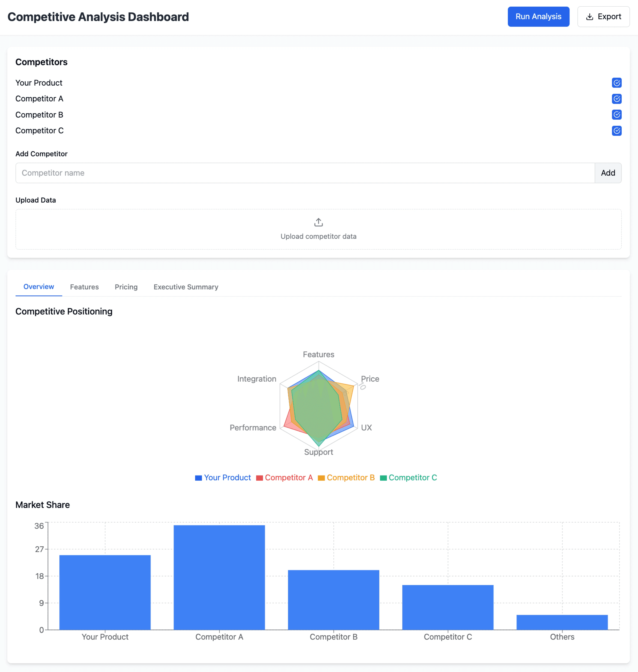Image resolution: width=638 pixels, height=672 pixels.
Task: Click the Export download icon
Action: point(590,17)
